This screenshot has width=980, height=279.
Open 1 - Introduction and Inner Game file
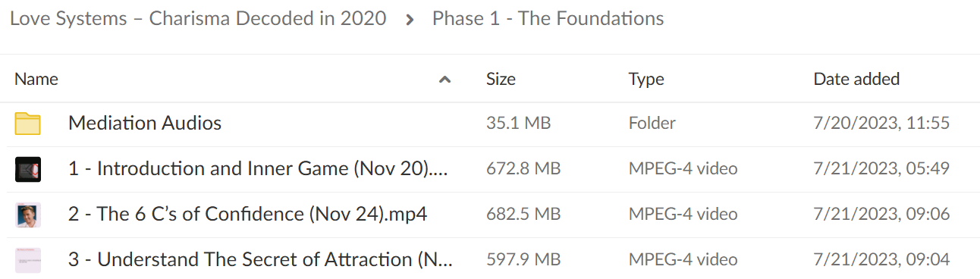point(258,168)
